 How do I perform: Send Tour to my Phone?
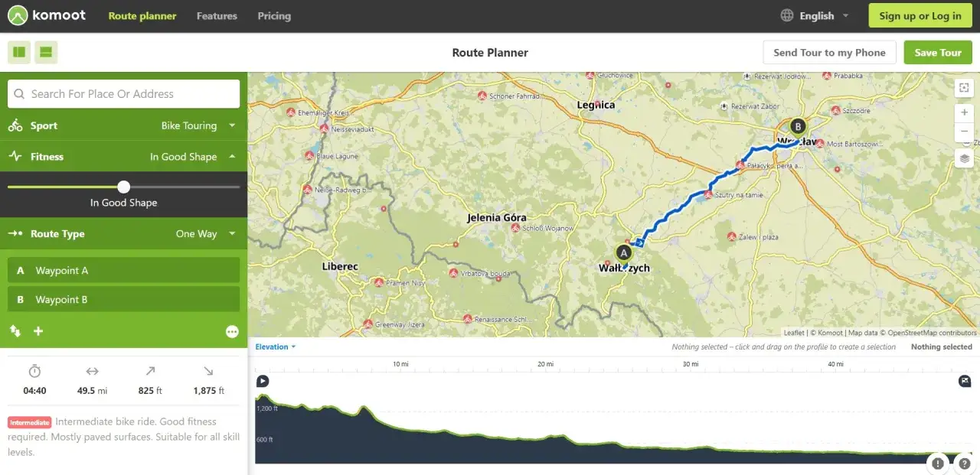(x=829, y=52)
